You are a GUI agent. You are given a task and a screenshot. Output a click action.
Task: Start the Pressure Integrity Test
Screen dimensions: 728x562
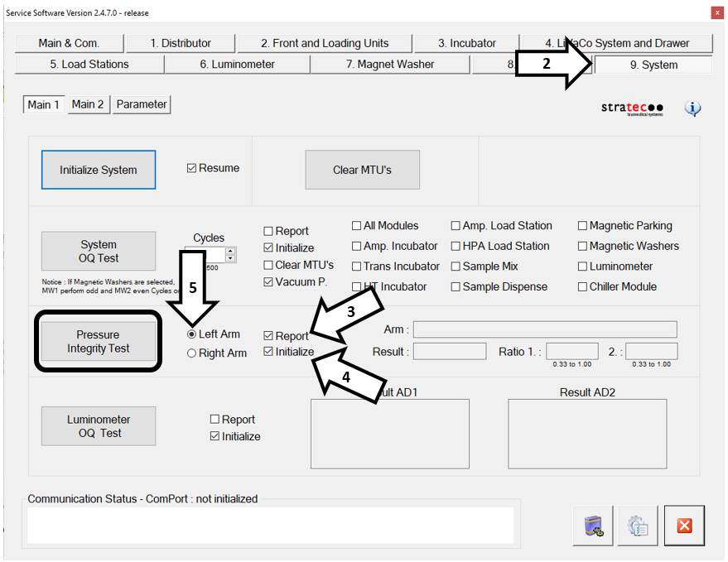pos(98,342)
